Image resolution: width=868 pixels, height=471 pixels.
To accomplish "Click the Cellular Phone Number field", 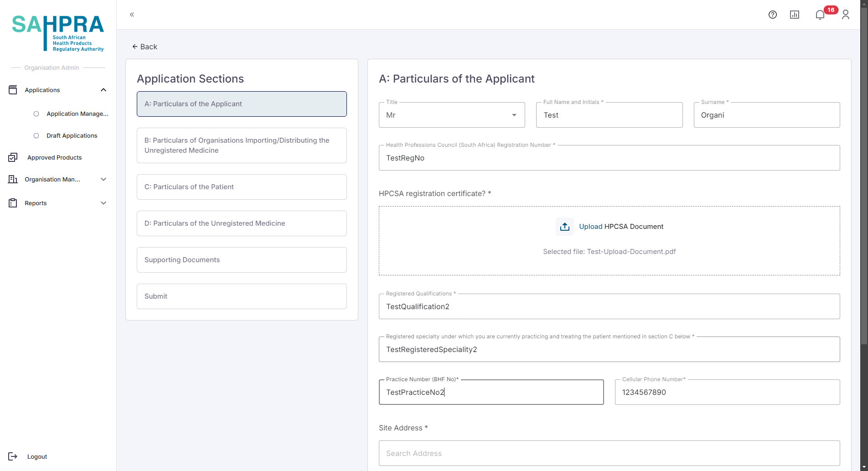I will point(727,392).
